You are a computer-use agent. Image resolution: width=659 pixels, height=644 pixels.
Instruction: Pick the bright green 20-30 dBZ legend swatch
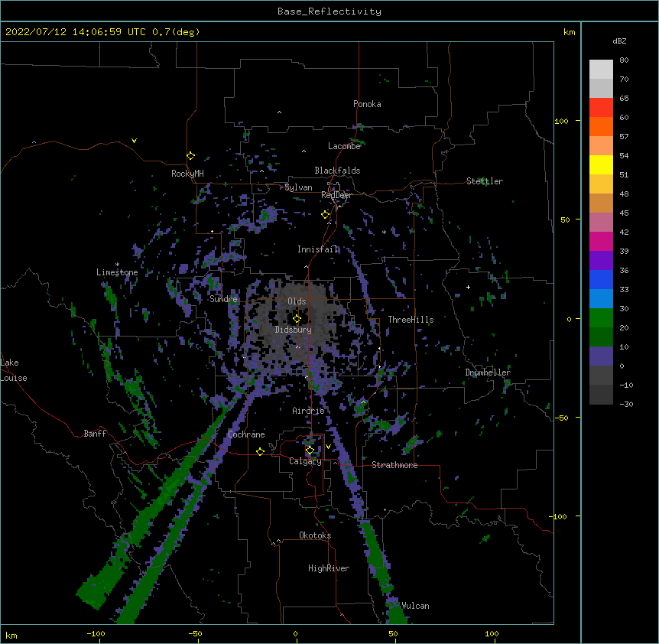coord(601,318)
